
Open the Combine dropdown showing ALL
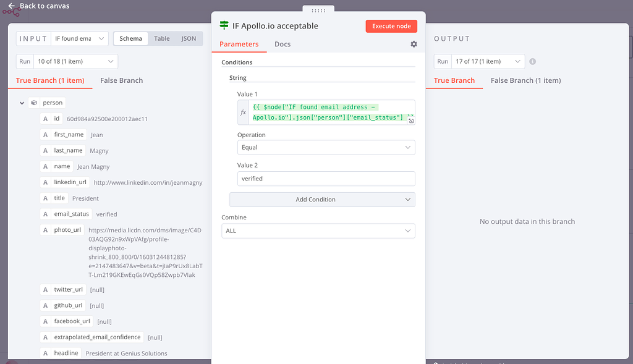pyautogui.click(x=318, y=231)
